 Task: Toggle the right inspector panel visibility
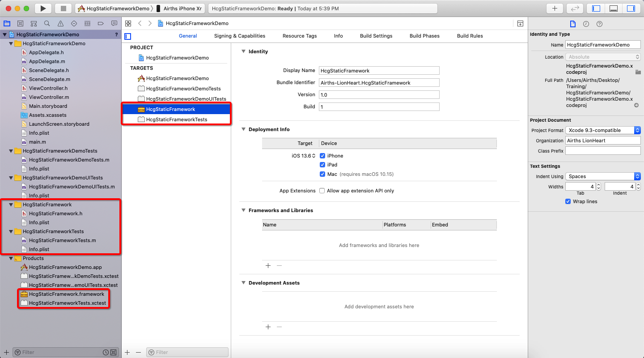(x=631, y=8)
